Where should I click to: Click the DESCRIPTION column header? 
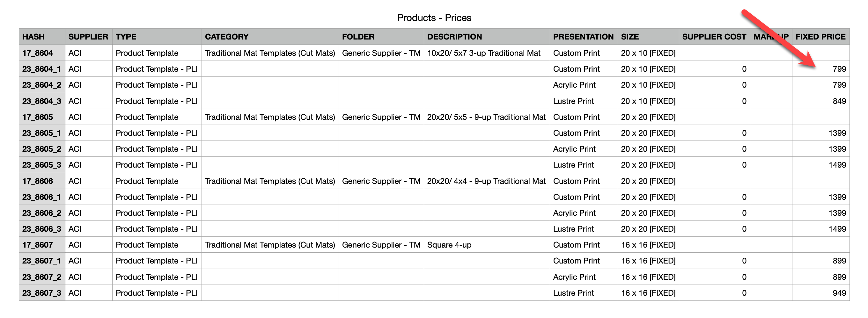(454, 37)
